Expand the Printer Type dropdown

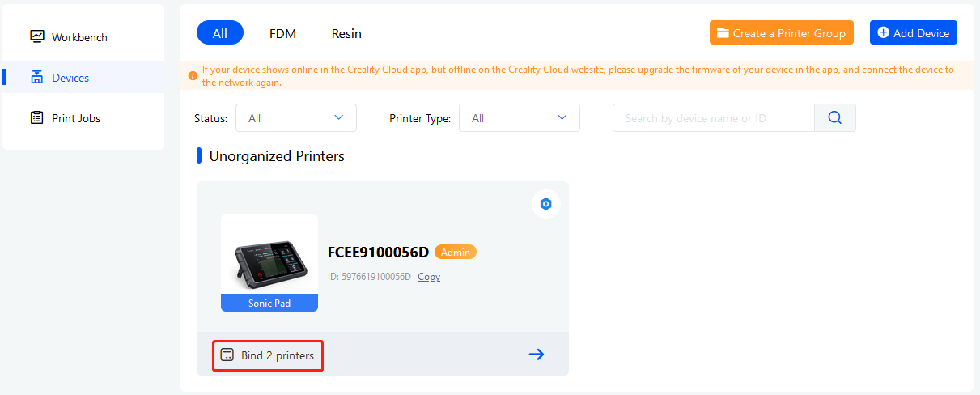(520, 118)
